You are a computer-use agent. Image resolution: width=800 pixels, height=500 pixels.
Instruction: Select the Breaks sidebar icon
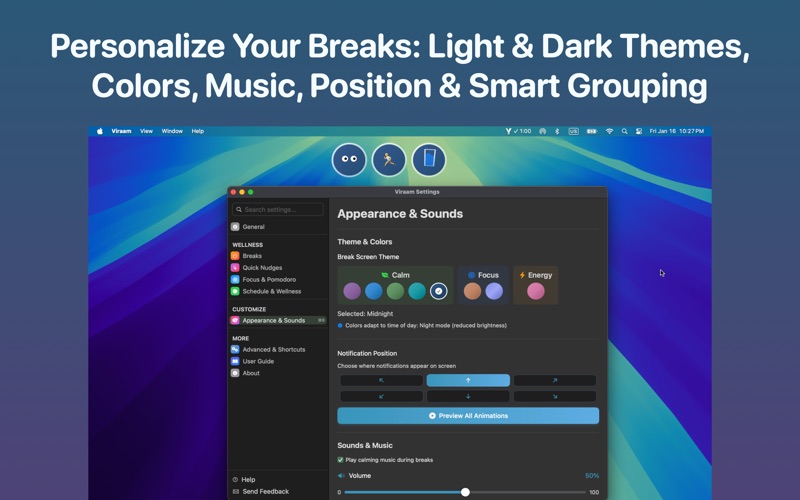tap(235, 256)
